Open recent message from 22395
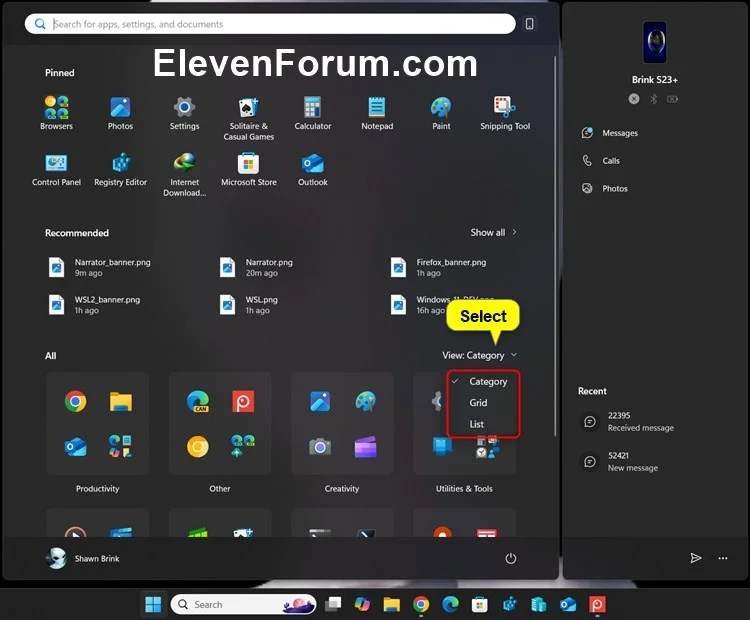Image resolution: width=750 pixels, height=620 pixels. pyautogui.click(x=628, y=421)
